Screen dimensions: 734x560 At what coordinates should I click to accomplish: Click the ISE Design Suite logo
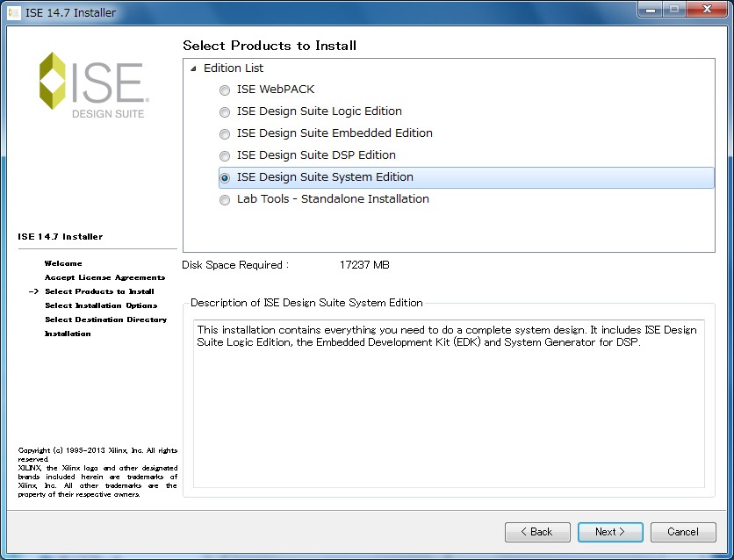(94, 84)
